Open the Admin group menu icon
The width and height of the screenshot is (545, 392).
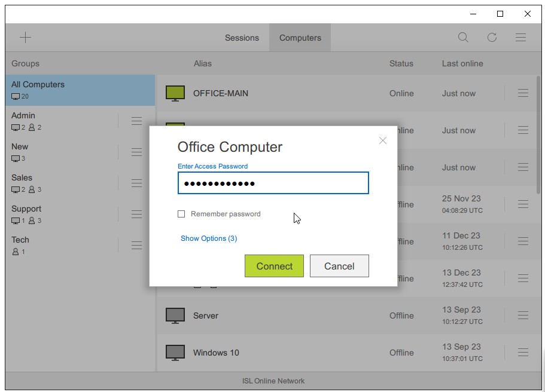click(136, 121)
